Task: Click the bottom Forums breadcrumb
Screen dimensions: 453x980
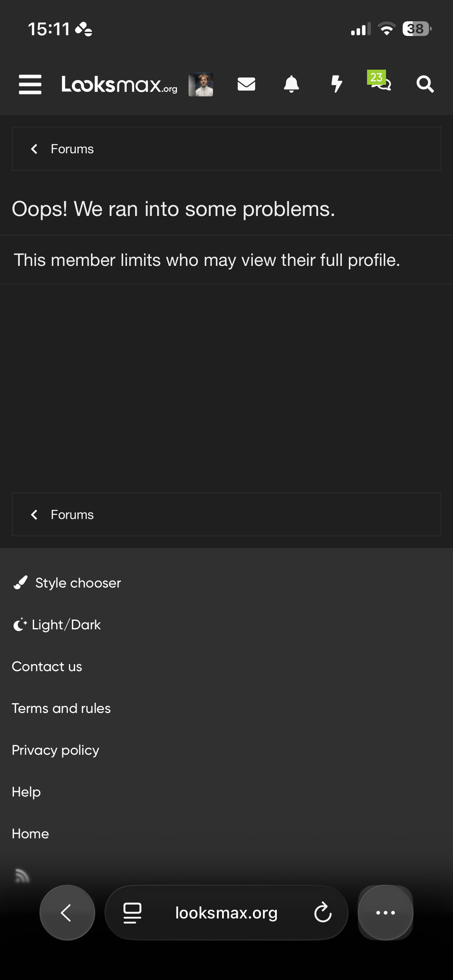Action: tap(72, 515)
